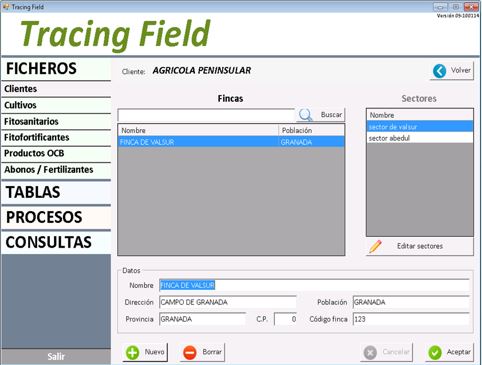Image resolution: width=482 pixels, height=365 pixels.
Task: Select sector abedul in Sectores
Action: pyautogui.click(x=420, y=138)
